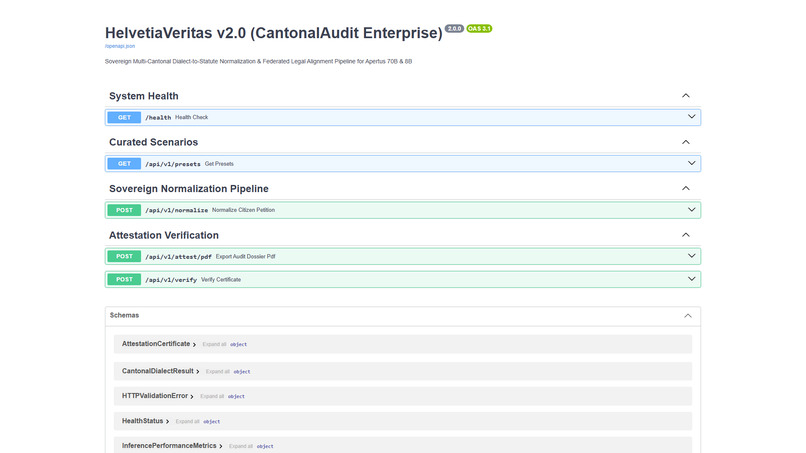Click the /api/v1/verify path
The width and height of the screenshot is (806, 453).
point(171,280)
